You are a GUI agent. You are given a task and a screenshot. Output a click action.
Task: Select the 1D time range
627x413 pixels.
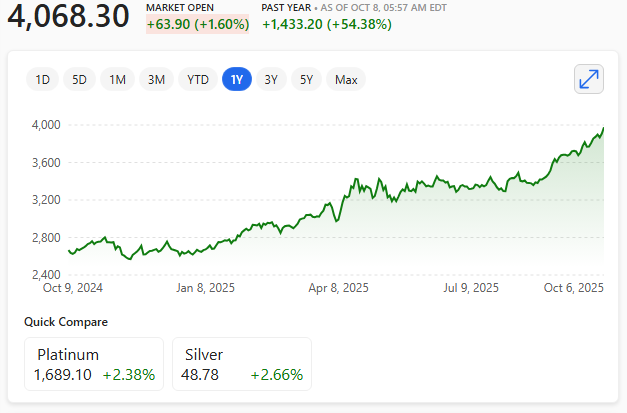click(x=42, y=80)
